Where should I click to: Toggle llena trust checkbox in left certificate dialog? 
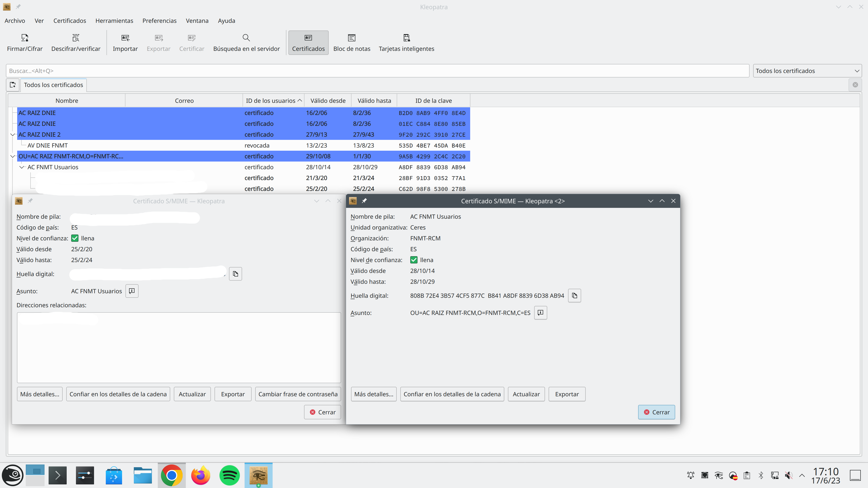click(75, 238)
